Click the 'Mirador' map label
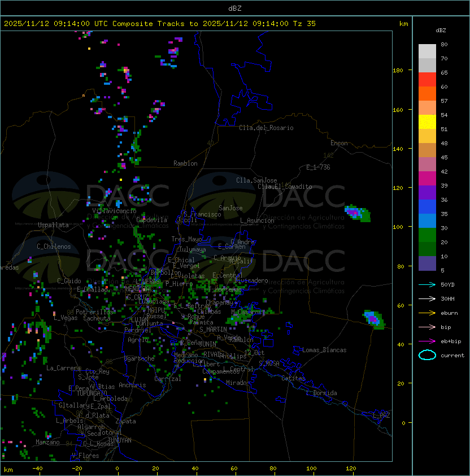 [x=238, y=383]
